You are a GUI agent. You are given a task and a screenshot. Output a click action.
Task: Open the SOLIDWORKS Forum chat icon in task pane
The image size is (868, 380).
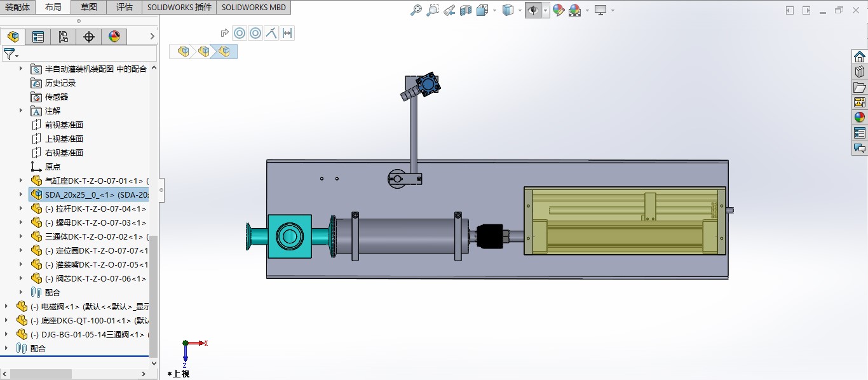click(860, 148)
